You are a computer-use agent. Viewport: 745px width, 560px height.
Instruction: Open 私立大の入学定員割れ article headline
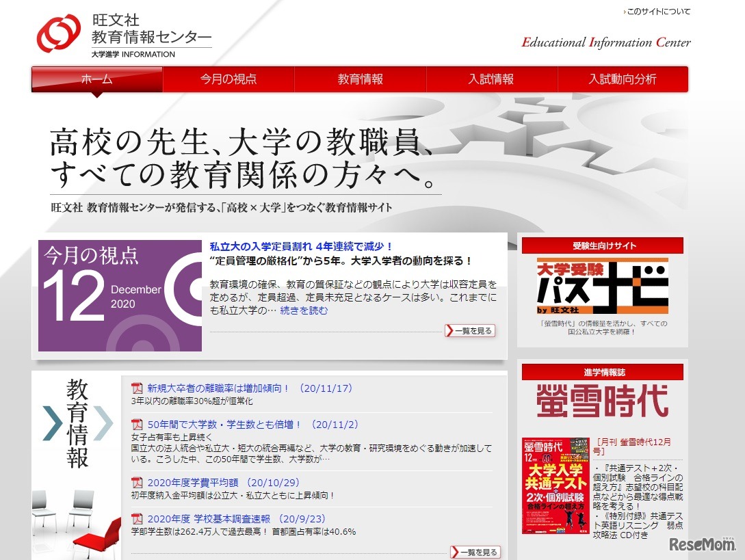click(x=301, y=247)
